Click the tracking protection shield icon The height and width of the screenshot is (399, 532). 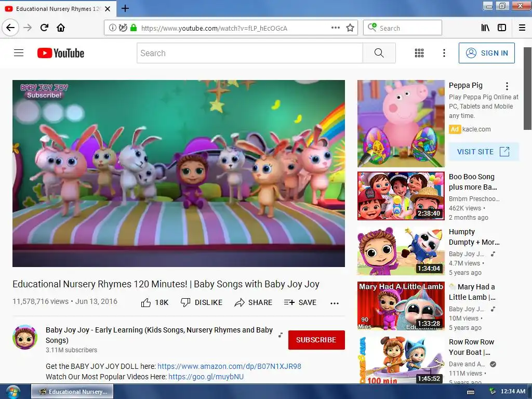coord(123,28)
